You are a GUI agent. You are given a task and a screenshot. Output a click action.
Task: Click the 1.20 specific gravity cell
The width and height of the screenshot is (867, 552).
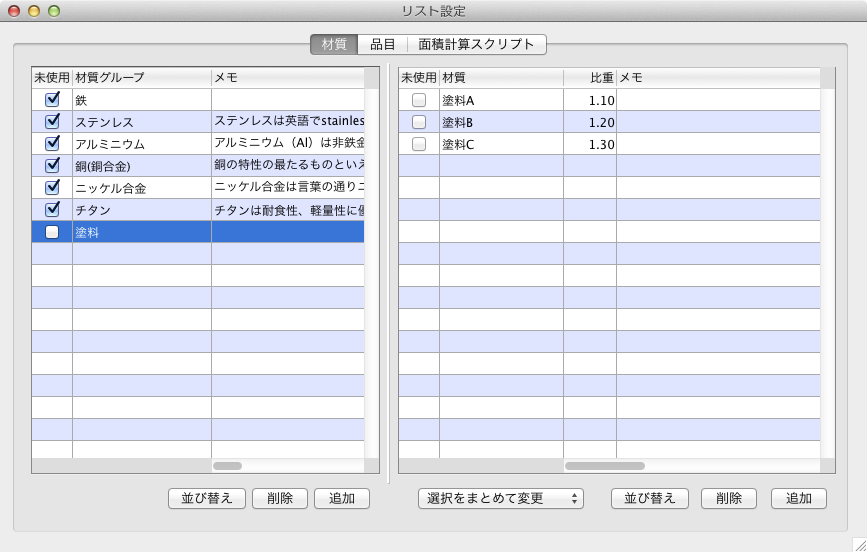(589, 122)
